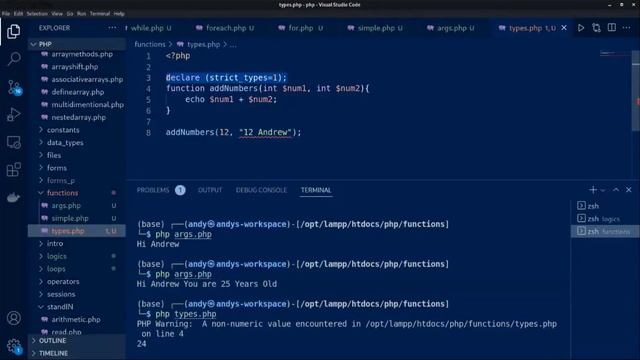The image size is (640, 360).
Task: Switch to the foreach.php tab
Action: [224, 28]
